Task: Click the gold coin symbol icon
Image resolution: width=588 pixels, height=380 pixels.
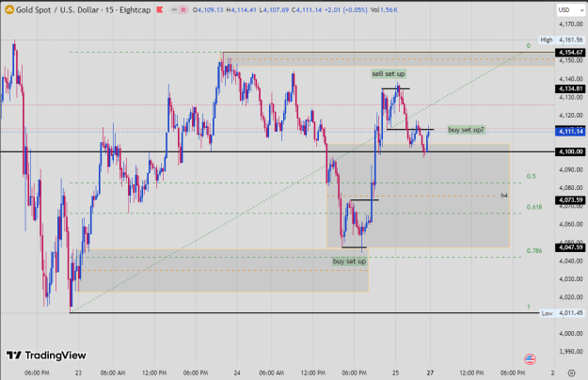Action: tap(9, 10)
